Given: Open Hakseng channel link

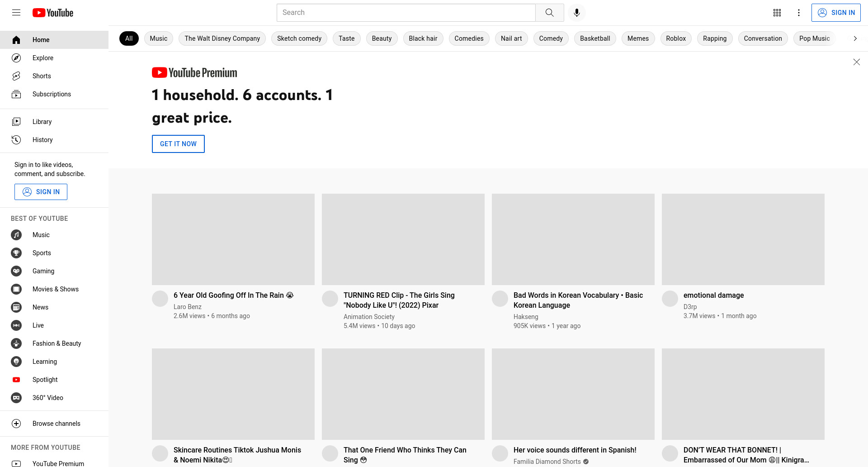Looking at the screenshot, I should pyautogui.click(x=526, y=317).
